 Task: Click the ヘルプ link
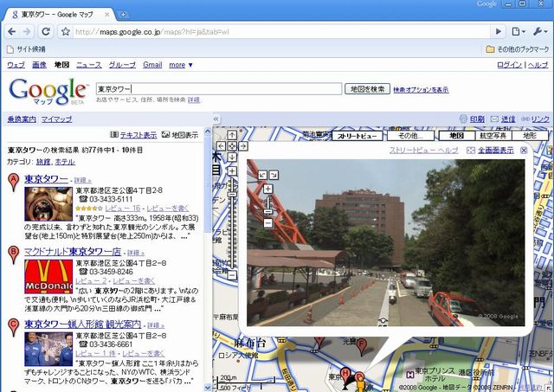tap(538, 65)
